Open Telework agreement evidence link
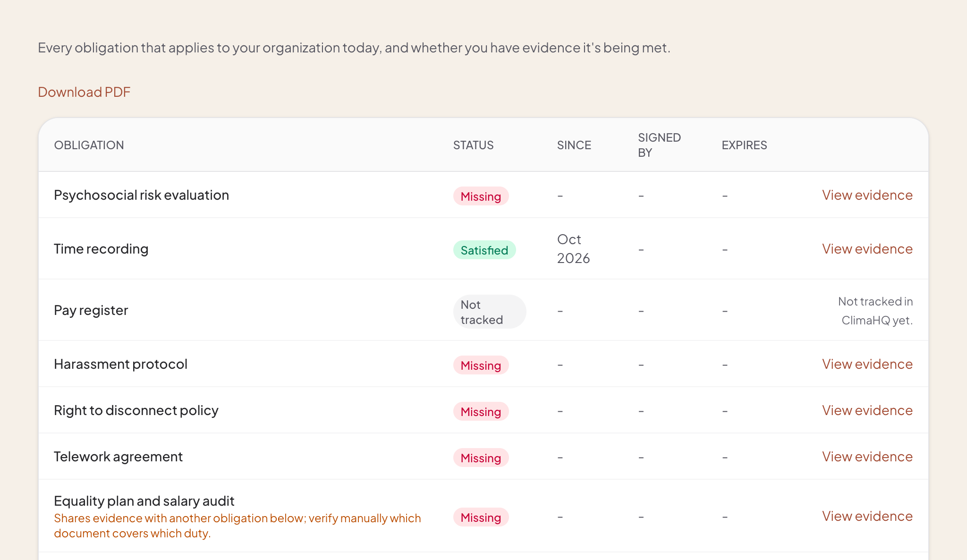Image resolution: width=967 pixels, height=560 pixels. pyautogui.click(x=867, y=457)
